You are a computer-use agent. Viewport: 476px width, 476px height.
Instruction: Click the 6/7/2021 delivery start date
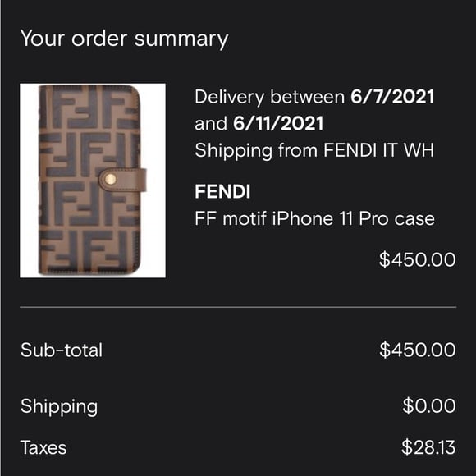pos(392,97)
